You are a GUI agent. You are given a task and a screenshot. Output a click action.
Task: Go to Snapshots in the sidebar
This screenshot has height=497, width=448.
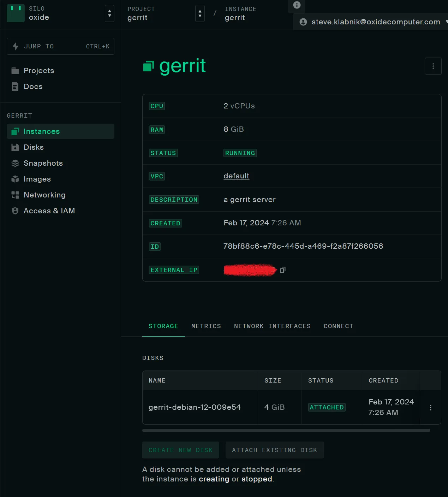[x=60, y=163]
